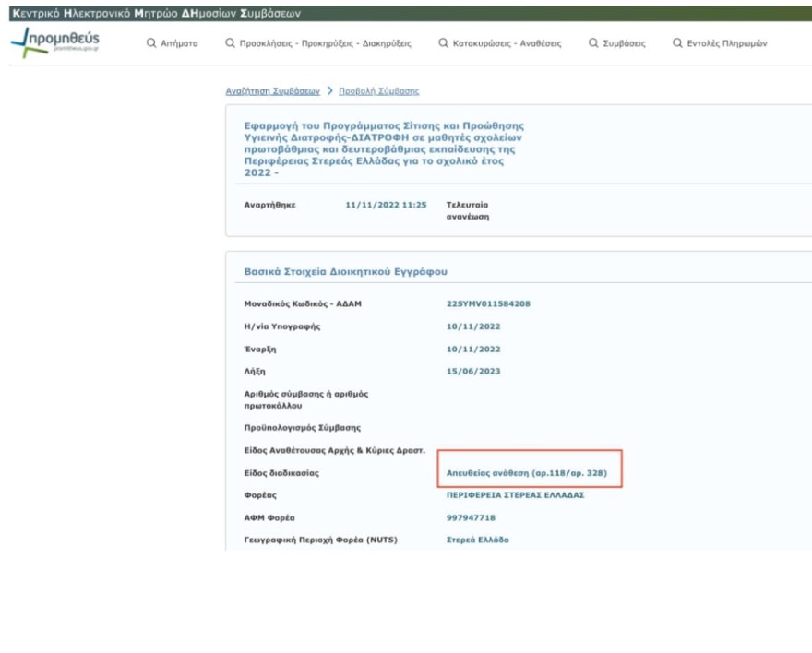Select the Συμβάσεις menu item
The height and width of the screenshot is (653, 812).
pyautogui.click(x=624, y=43)
